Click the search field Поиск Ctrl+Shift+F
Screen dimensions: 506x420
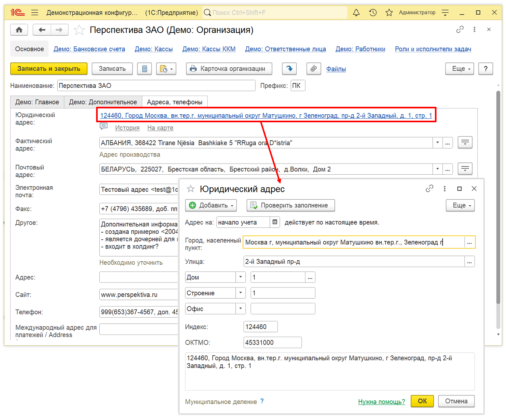pyautogui.click(x=275, y=12)
